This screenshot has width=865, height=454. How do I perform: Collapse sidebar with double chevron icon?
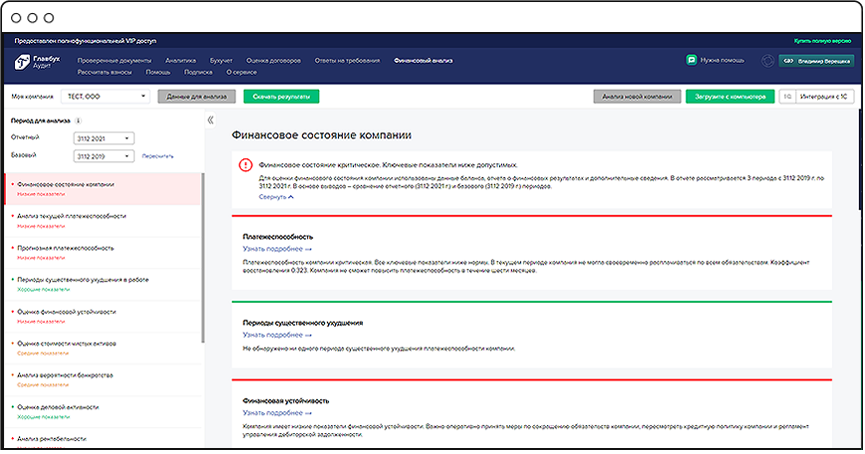tap(210, 120)
